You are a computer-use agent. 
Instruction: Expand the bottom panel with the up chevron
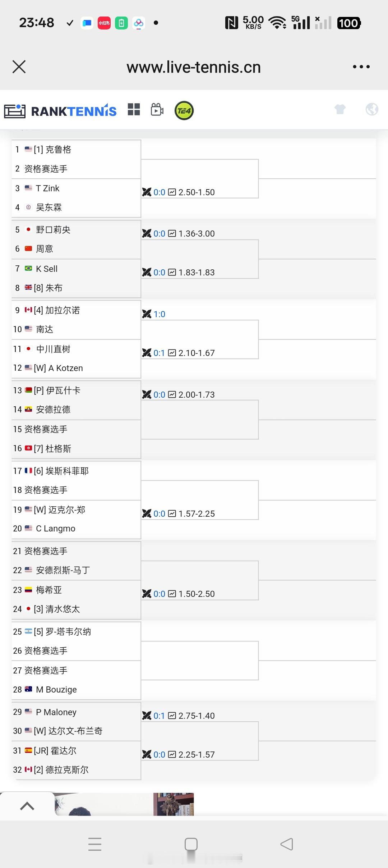27,806
